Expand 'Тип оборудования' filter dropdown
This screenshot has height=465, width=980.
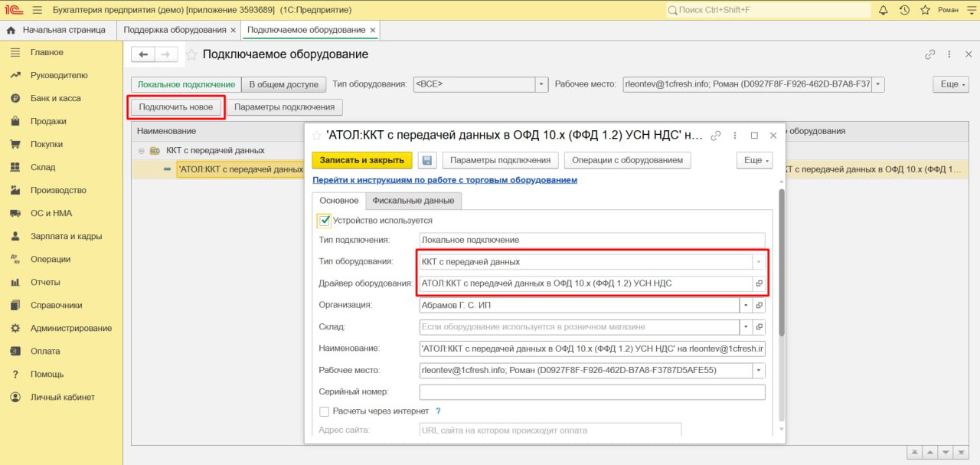coord(542,84)
